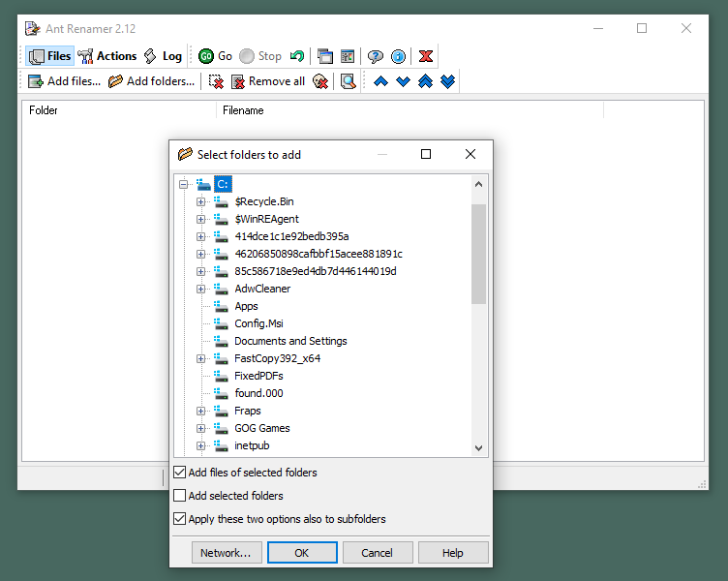Image resolution: width=728 pixels, height=581 pixels.
Task: Expand the FastCopy392_x64 folder
Action: point(200,358)
